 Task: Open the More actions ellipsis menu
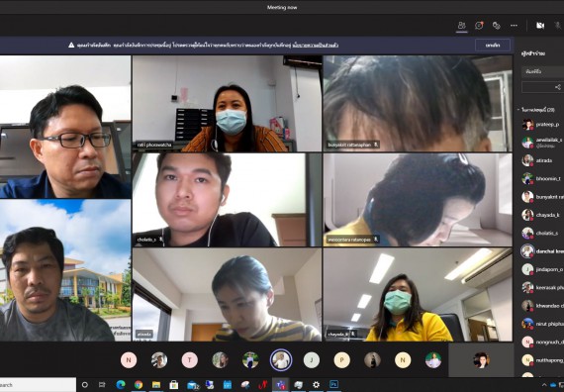514,26
